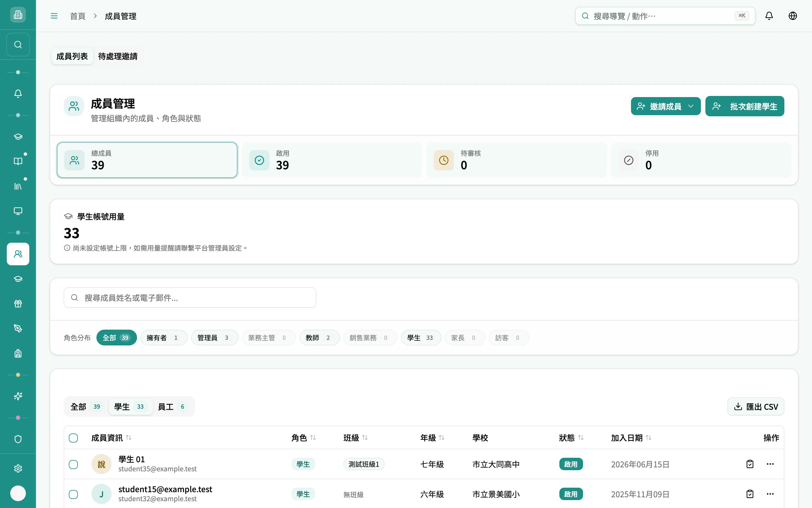Open more actions for student15@example.test row
Viewport: 812px width, 508px height.
tap(770, 494)
